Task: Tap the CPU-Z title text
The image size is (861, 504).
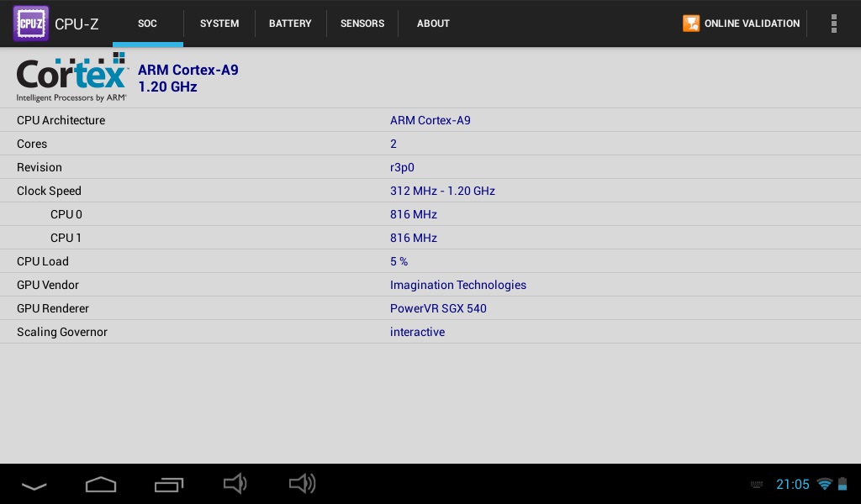Action: click(77, 24)
